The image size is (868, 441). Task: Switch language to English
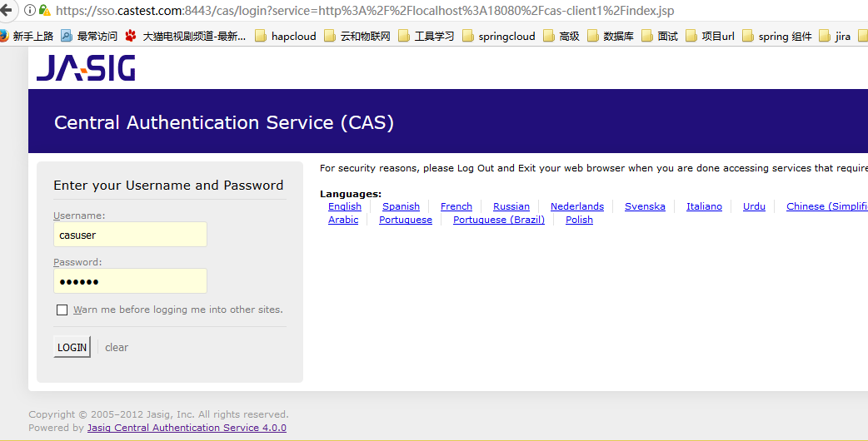coord(344,206)
